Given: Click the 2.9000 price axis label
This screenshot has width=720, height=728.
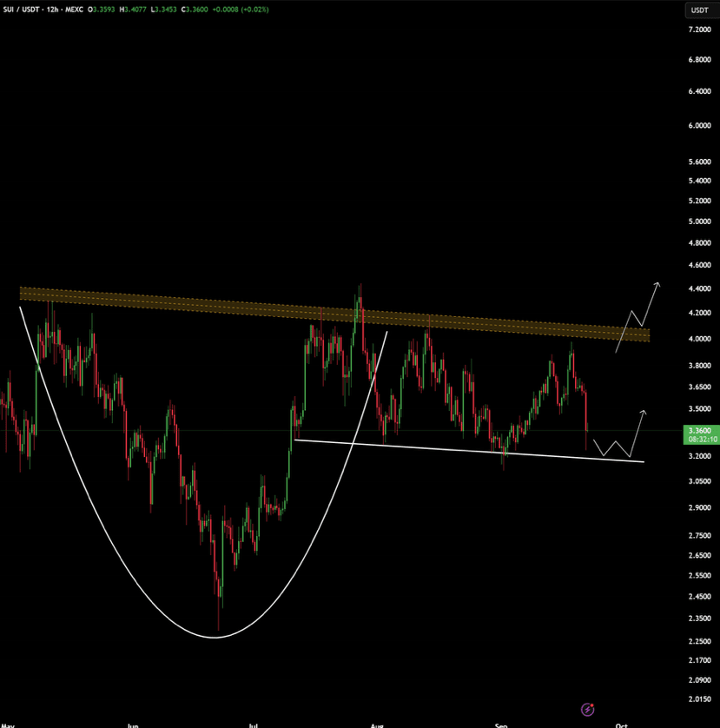Looking at the screenshot, I should coord(699,508).
